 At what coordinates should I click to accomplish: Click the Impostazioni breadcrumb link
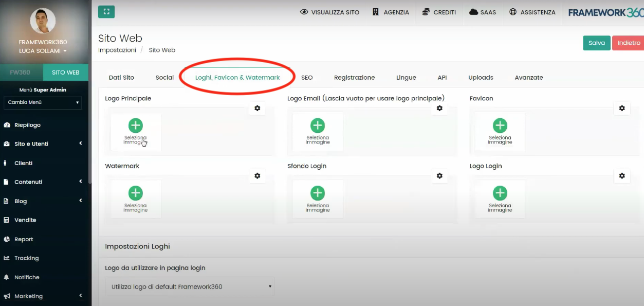(x=117, y=50)
